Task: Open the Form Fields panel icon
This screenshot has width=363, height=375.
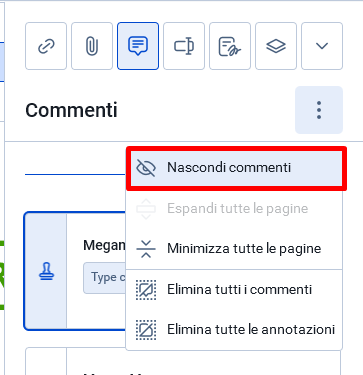Action: coord(184,46)
